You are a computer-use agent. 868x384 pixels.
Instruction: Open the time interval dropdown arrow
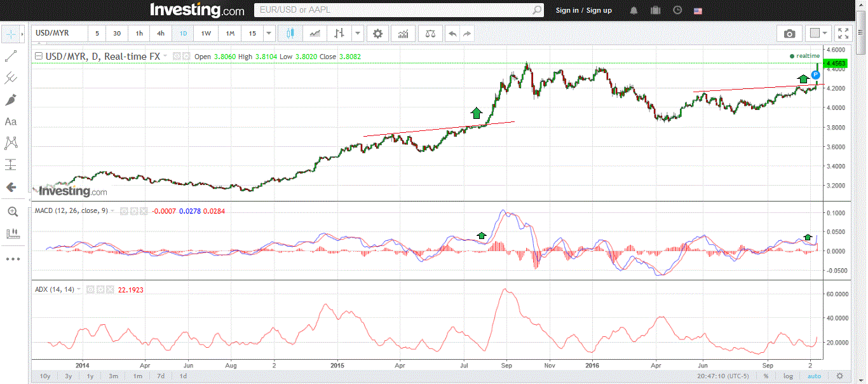(x=269, y=34)
